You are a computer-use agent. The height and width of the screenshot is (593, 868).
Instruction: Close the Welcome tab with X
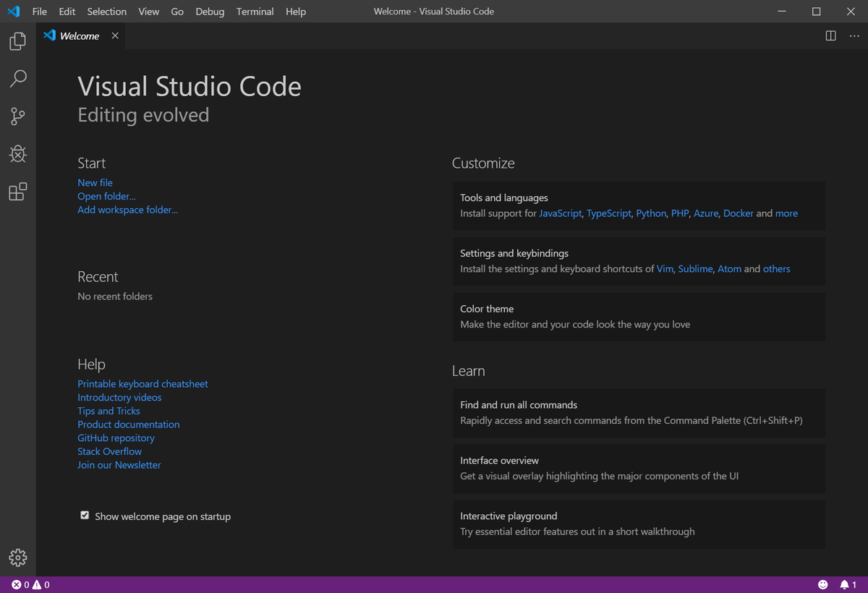coord(115,35)
